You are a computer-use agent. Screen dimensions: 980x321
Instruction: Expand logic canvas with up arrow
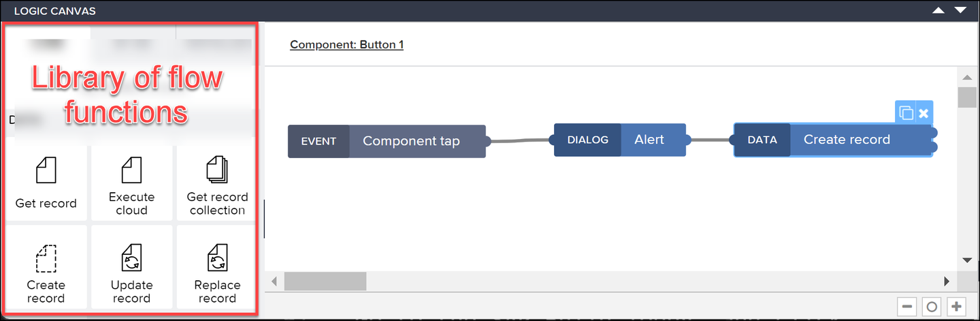coord(938,10)
